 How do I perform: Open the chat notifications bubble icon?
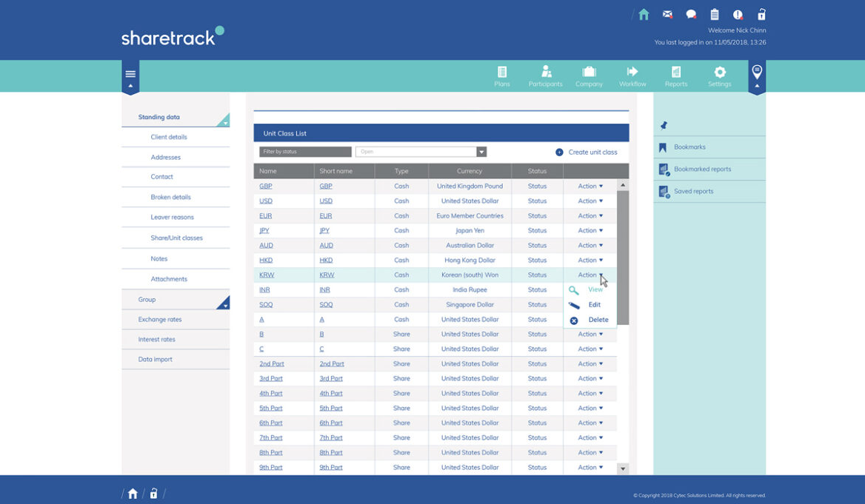(x=689, y=13)
